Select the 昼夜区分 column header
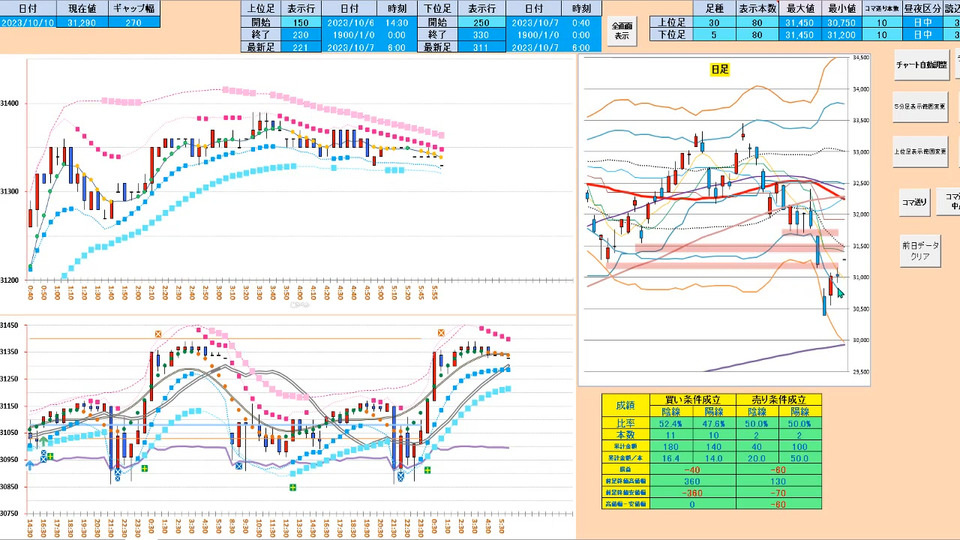 923,9
